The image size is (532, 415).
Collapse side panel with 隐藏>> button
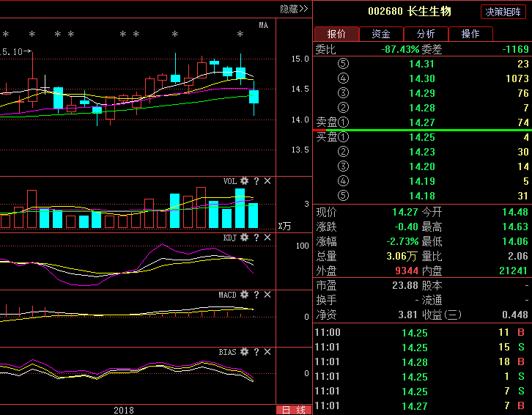[x=294, y=9]
